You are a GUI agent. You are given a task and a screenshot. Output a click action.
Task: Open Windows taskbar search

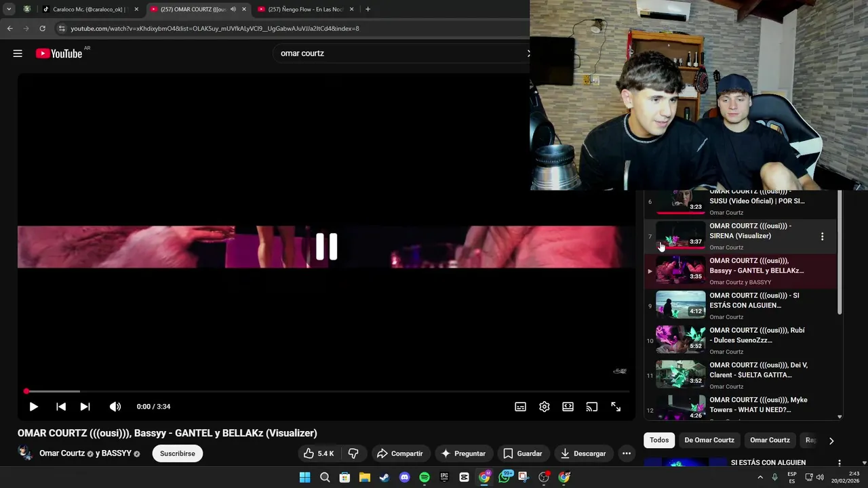(325, 477)
